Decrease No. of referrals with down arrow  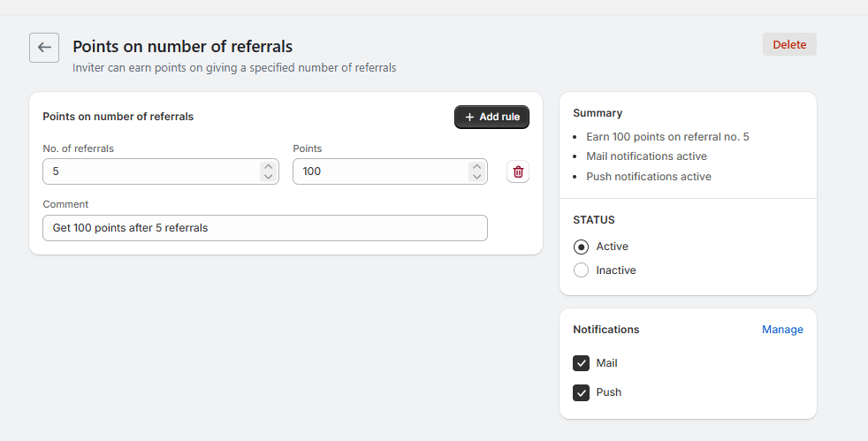269,177
